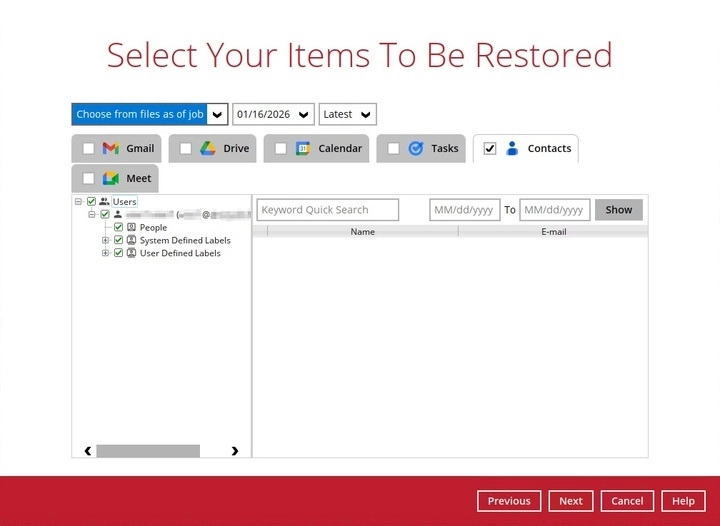Uncheck the System Defined Labels checkbox
720x526 pixels.
click(x=118, y=240)
